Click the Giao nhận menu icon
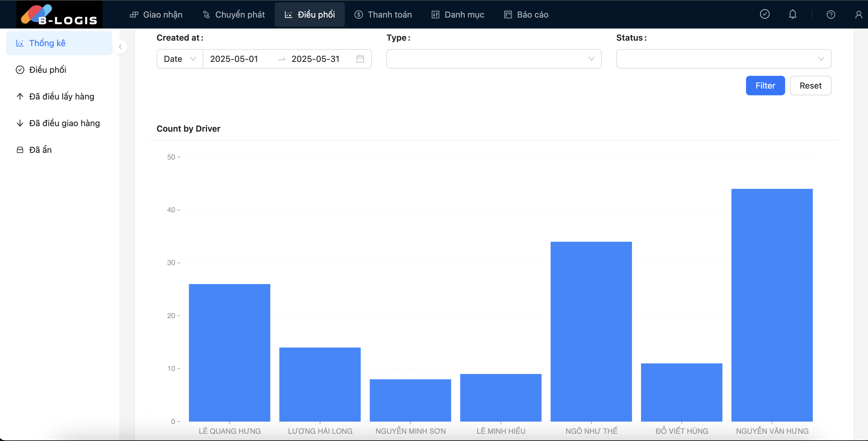The width and height of the screenshot is (868, 441). (x=134, y=15)
